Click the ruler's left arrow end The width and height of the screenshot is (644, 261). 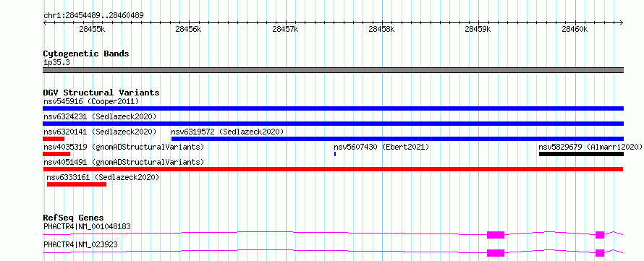pyautogui.click(x=45, y=22)
